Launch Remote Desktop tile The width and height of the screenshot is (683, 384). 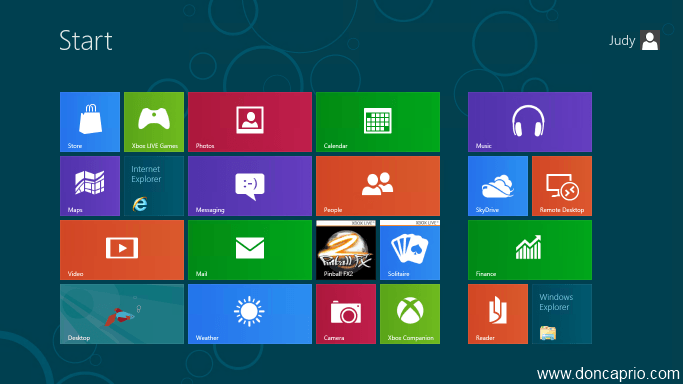click(562, 186)
